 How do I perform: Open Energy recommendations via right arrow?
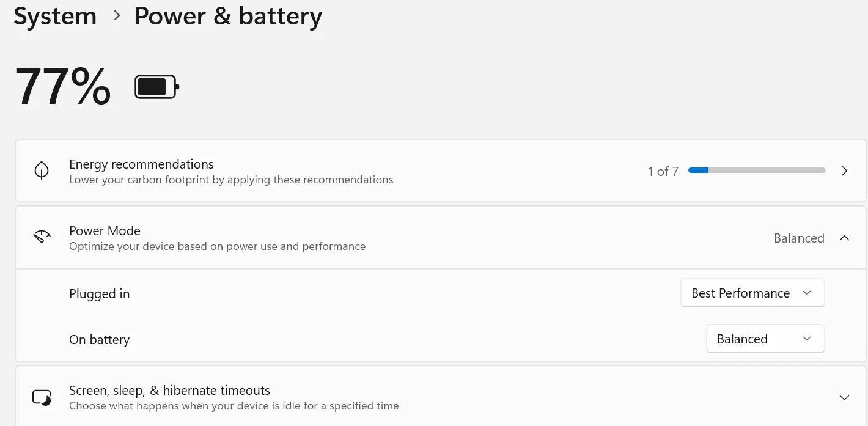pos(844,171)
